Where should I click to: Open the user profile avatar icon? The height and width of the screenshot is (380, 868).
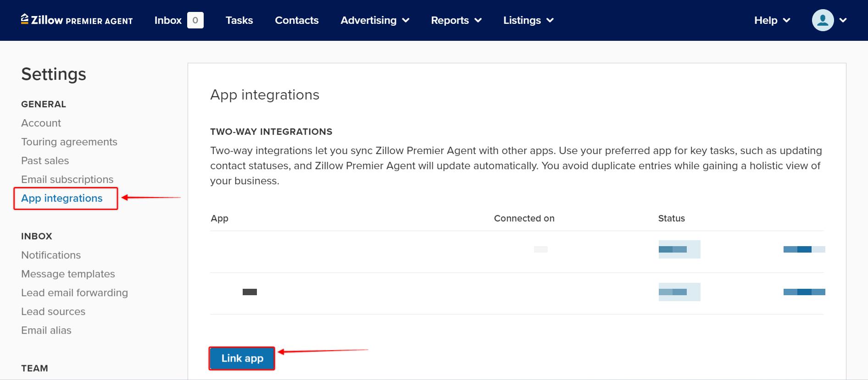[823, 20]
